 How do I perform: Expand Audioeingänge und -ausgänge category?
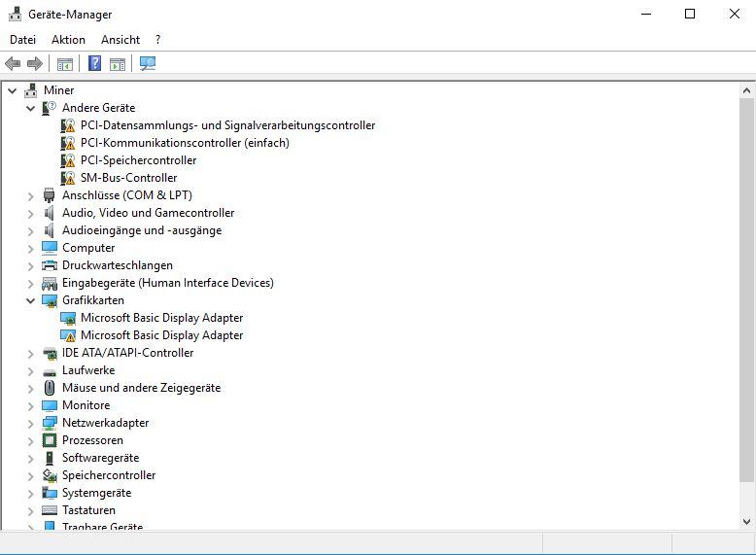click(31, 231)
